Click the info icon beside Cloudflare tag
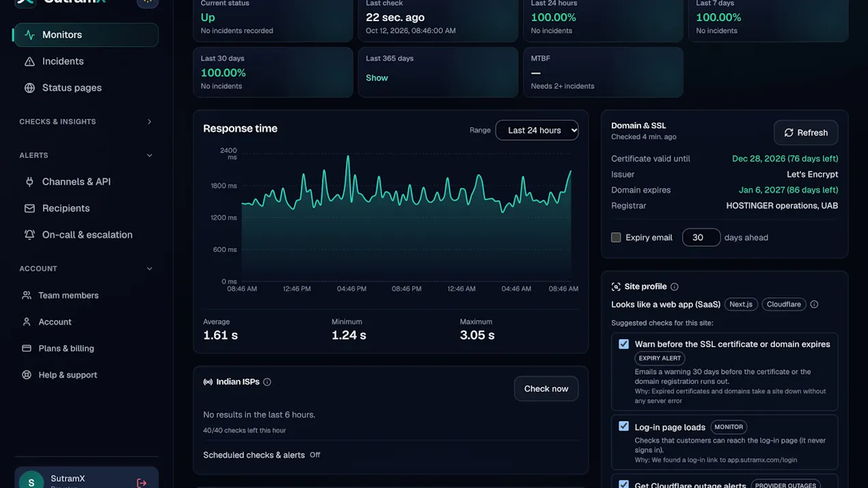This screenshot has height=488, width=868. [x=814, y=305]
